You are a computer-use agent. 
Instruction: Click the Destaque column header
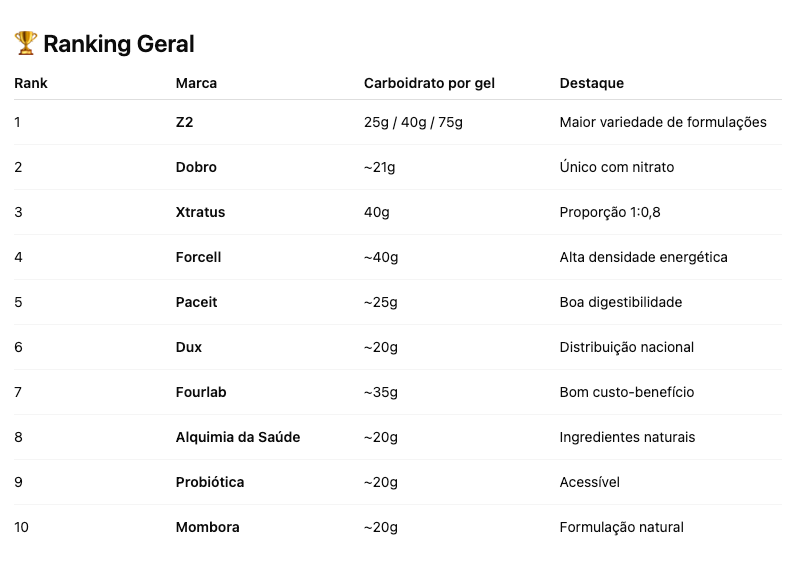(x=591, y=83)
